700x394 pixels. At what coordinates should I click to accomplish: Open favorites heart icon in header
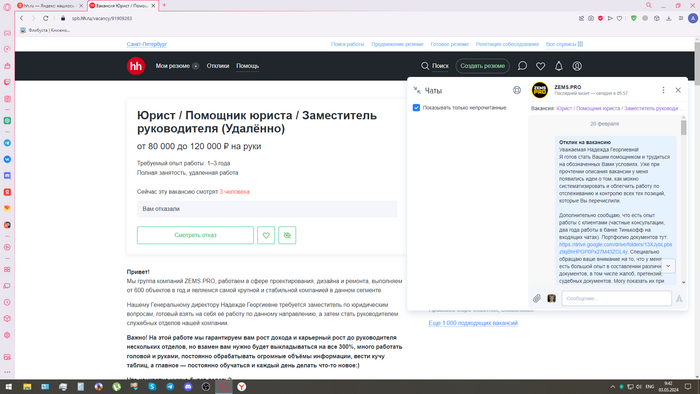click(540, 66)
